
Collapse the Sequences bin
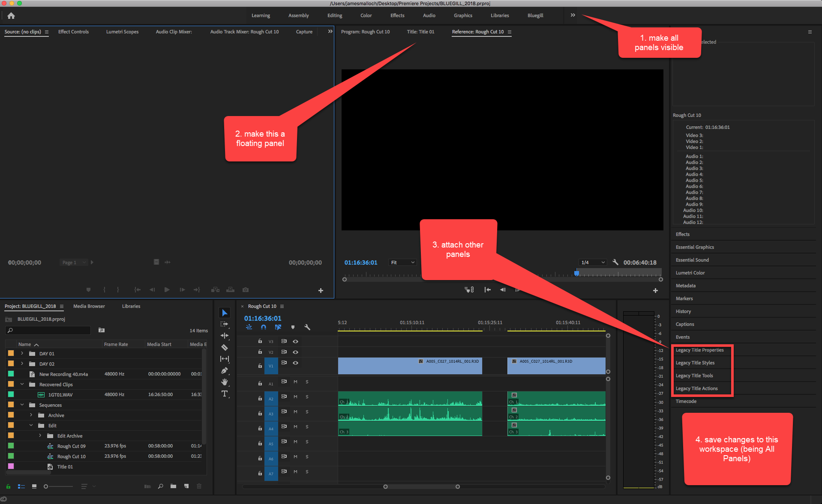22,405
